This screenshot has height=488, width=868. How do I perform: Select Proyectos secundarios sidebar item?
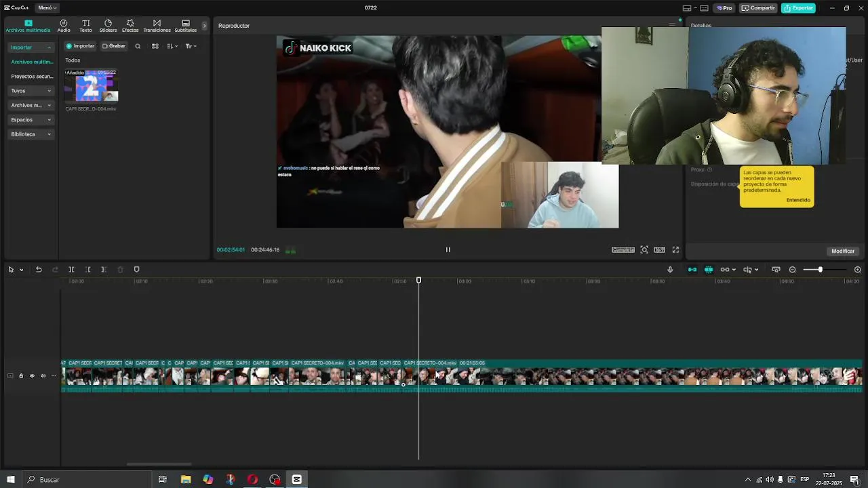(x=32, y=77)
